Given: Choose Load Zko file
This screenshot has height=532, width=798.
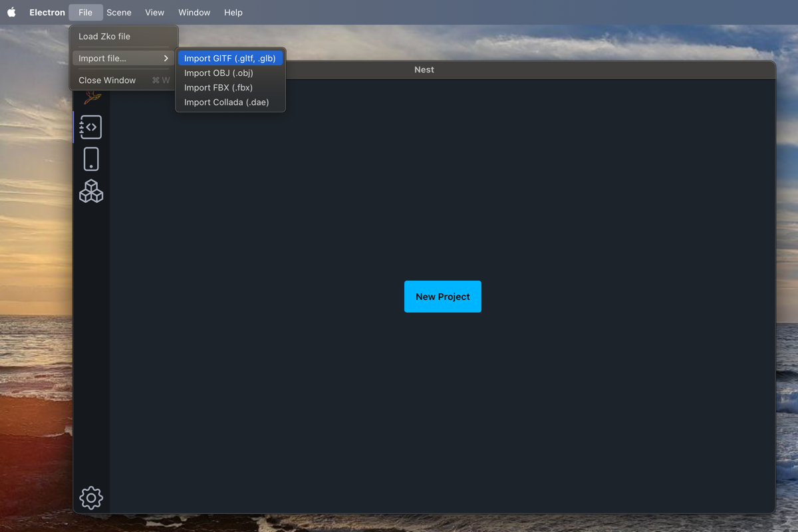Looking at the screenshot, I should click(x=104, y=37).
